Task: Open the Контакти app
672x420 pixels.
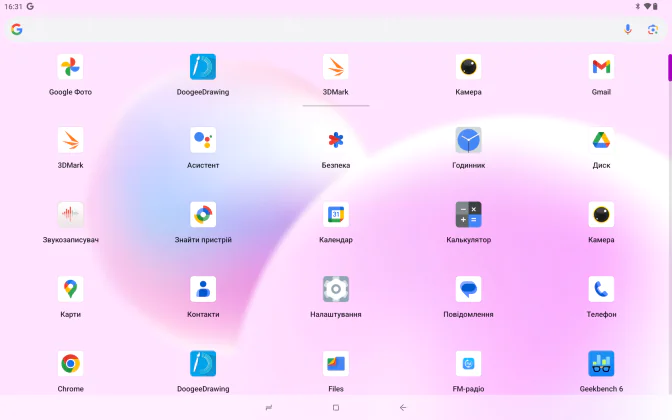Action: coord(203,289)
